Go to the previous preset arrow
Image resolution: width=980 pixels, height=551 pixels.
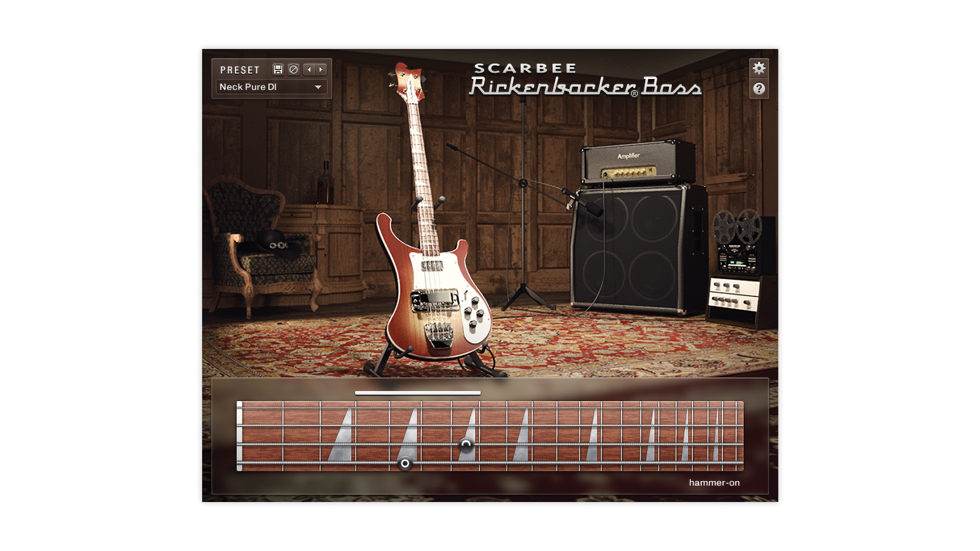[x=309, y=69]
